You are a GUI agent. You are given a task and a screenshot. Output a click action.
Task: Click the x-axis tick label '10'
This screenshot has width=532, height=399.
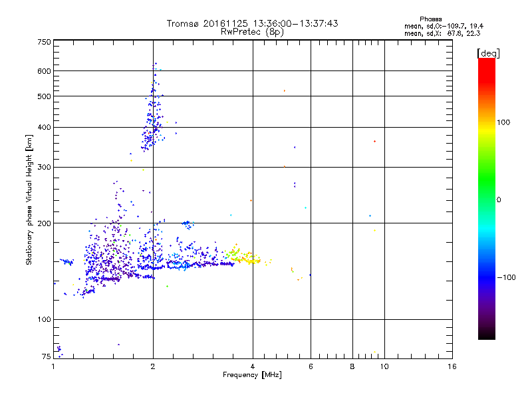click(x=384, y=366)
